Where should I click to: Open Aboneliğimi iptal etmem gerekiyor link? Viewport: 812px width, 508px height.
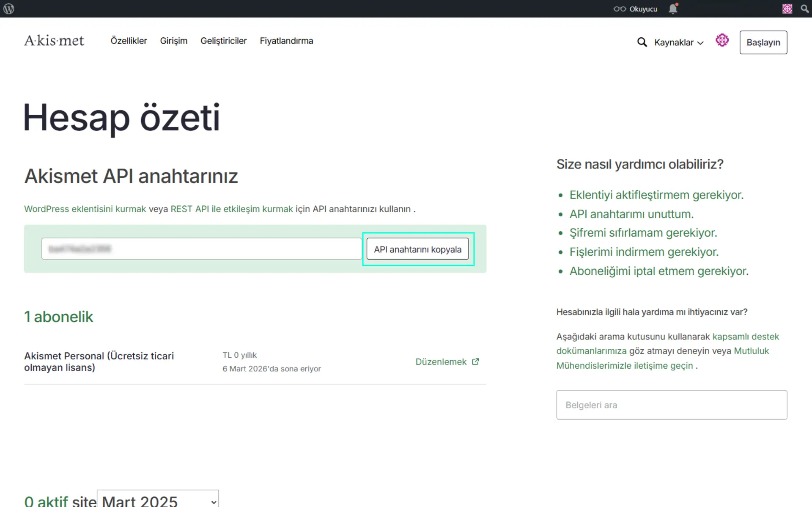(659, 271)
